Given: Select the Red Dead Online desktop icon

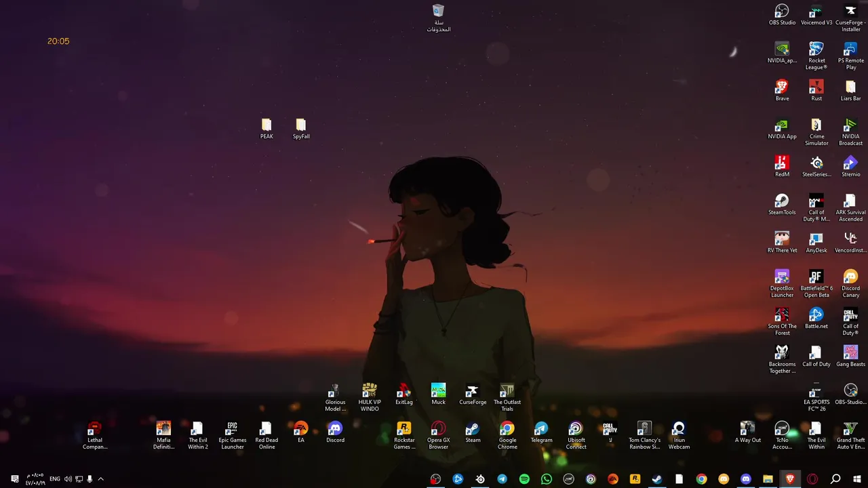Looking at the screenshot, I should pos(267,435).
